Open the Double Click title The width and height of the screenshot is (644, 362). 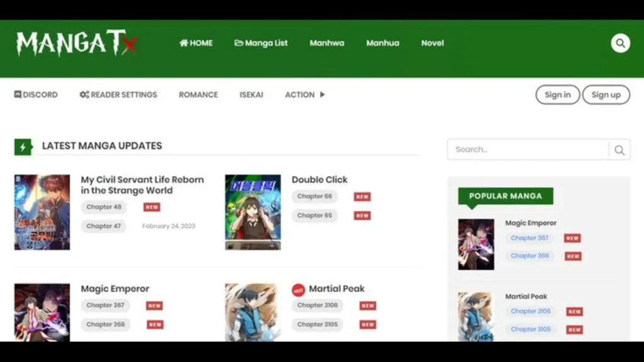point(319,180)
